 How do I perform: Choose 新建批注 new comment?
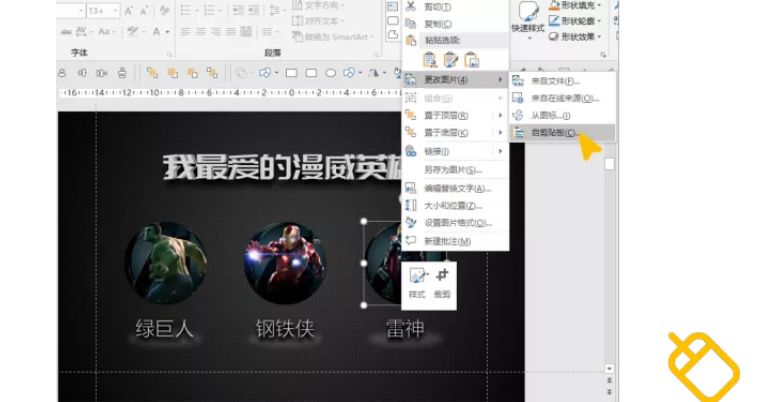click(455, 241)
